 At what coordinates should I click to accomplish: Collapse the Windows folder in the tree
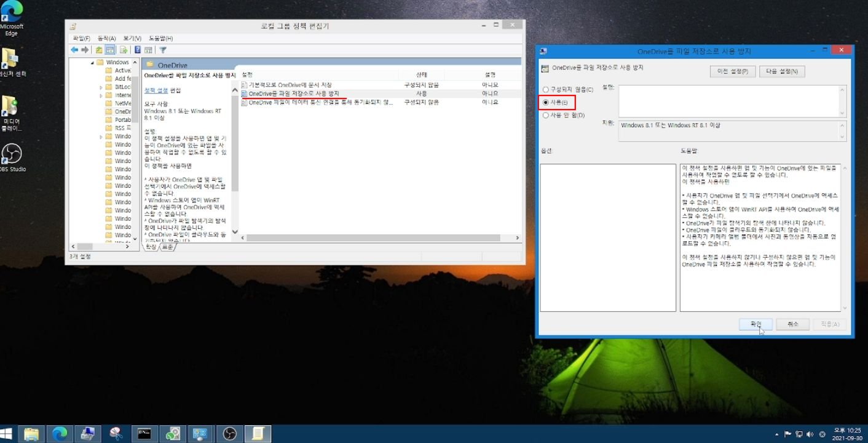point(93,63)
